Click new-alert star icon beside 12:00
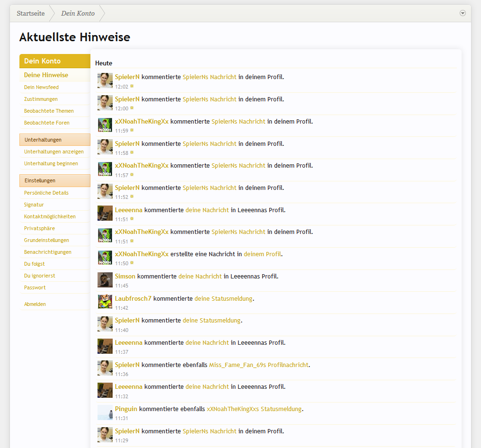481x448 pixels. tap(132, 108)
